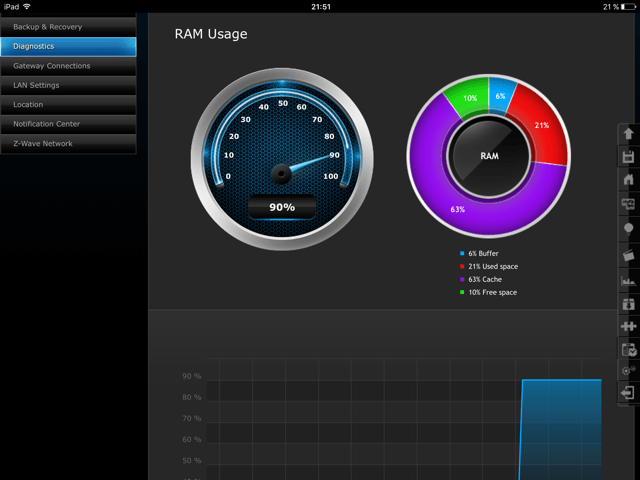This screenshot has height=480, width=640.
Task: Click the save floppy disk icon
Action: [x=628, y=157]
